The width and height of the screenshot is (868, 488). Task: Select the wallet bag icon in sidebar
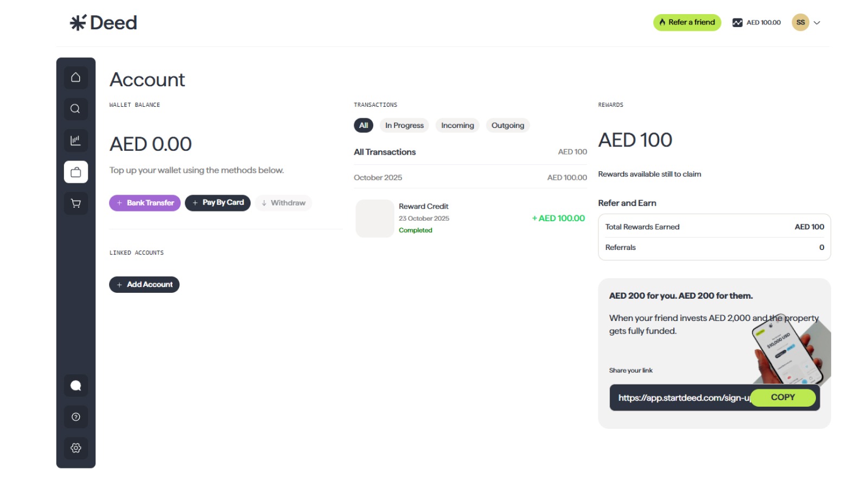[x=75, y=172]
